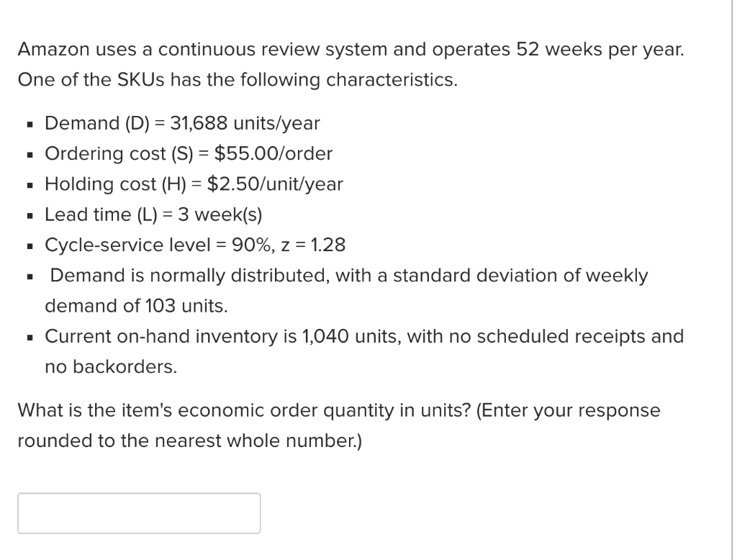Click inside the empty response box
This screenshot has height=560, width=737.
pyautogui.click(x=139, y=512)
